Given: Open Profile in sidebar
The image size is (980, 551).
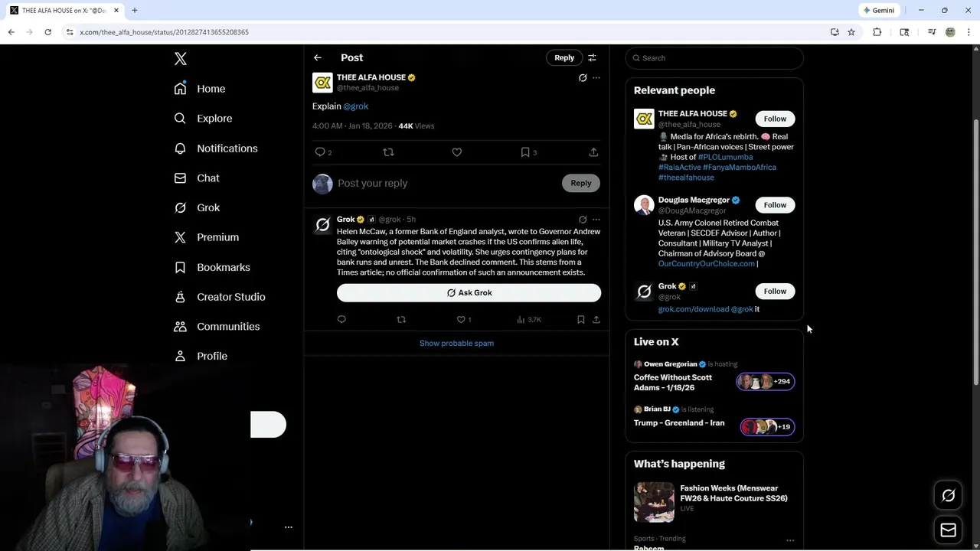Looking at the screenshot, I should pyautogui.click(x=200, y=356).
